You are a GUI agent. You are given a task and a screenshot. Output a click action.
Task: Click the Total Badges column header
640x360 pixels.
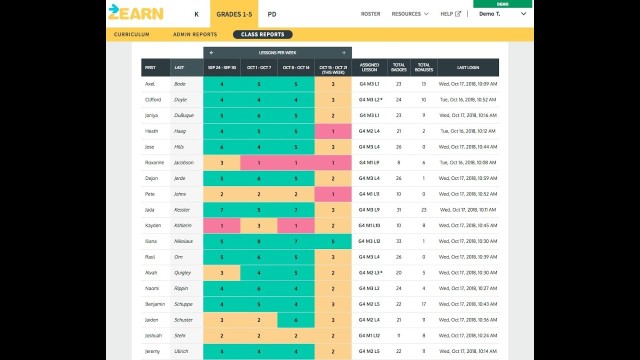tap(399, 67)
